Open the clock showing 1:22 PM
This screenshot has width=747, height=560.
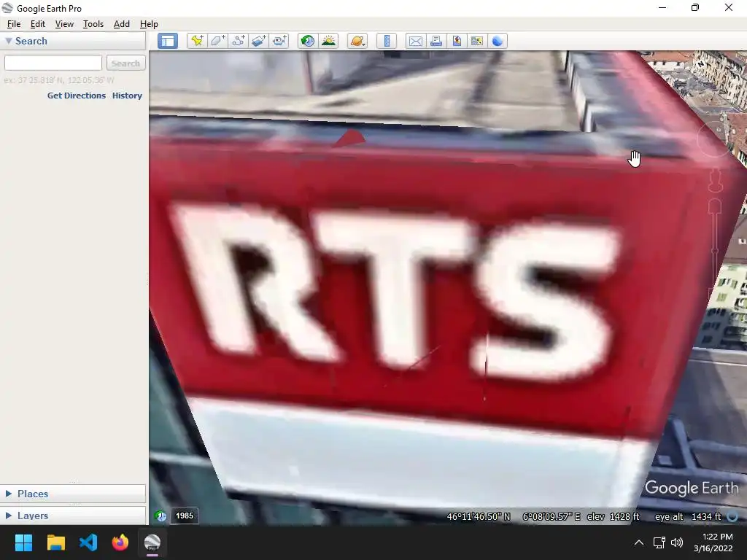point(713,542)
